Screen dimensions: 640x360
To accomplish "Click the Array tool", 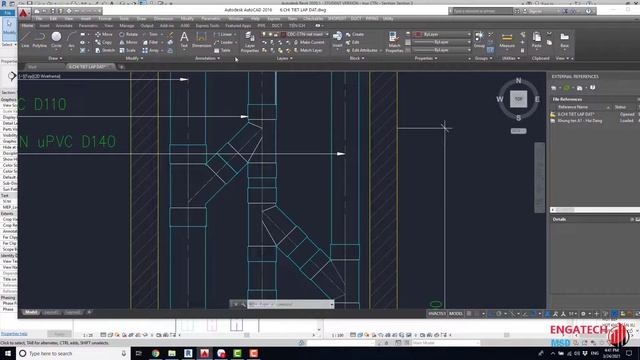I will click(x=151, y=50).
